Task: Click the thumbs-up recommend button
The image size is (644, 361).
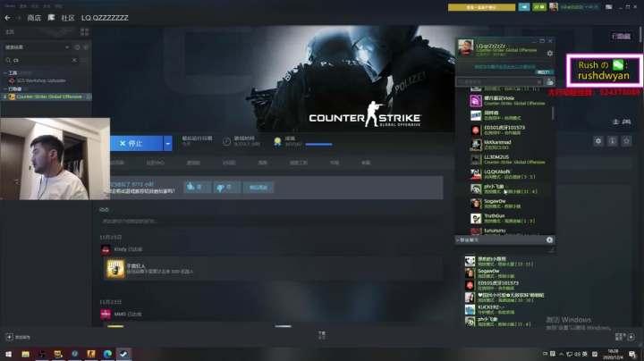Action: click(x=197, y=187)
